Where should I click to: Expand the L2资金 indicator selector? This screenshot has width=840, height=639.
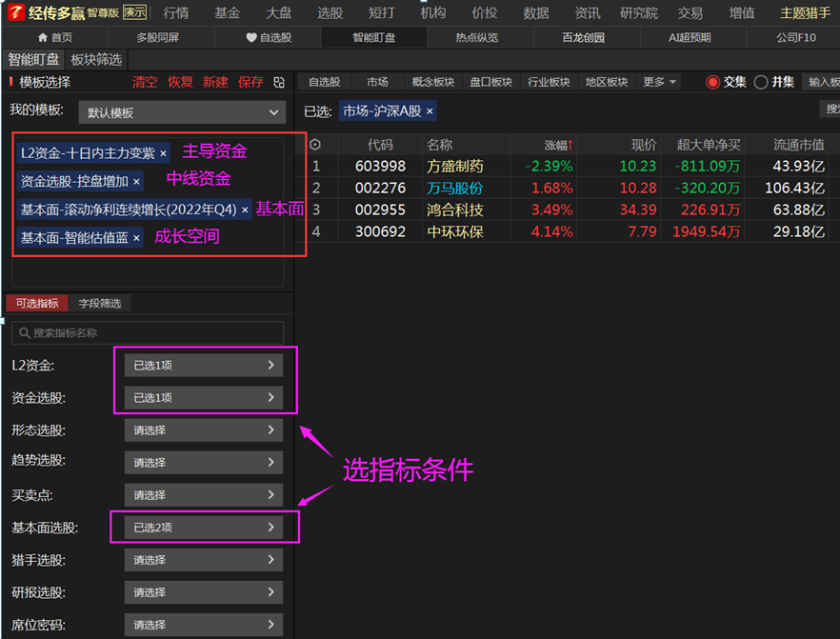[x=204, y=366]
